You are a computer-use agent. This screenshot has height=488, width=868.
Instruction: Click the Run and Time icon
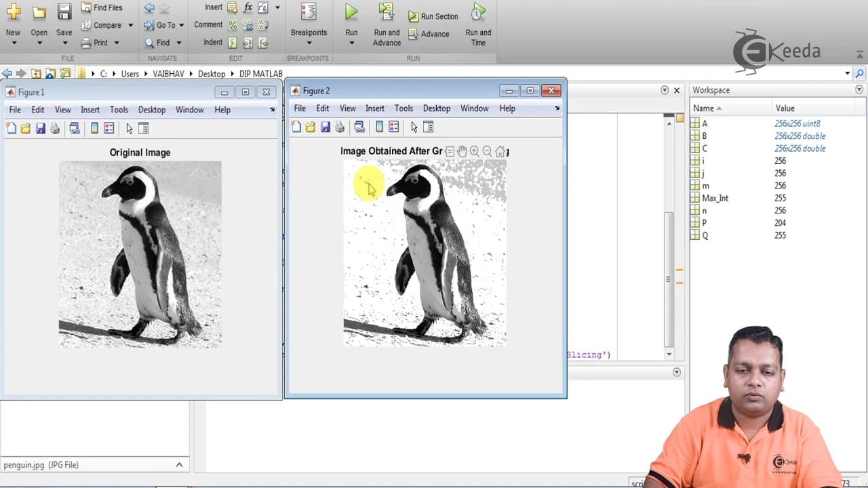pos(478,12)
